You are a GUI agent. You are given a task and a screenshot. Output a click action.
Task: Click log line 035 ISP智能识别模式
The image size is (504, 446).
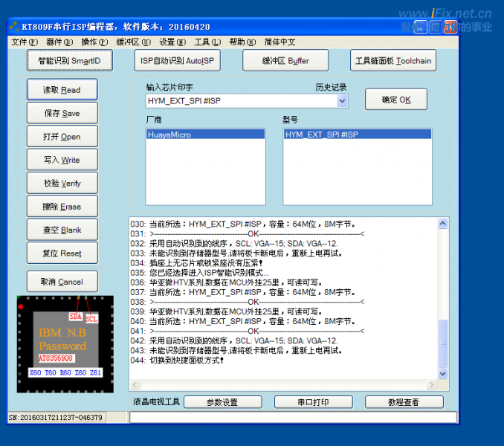(200, 273)
